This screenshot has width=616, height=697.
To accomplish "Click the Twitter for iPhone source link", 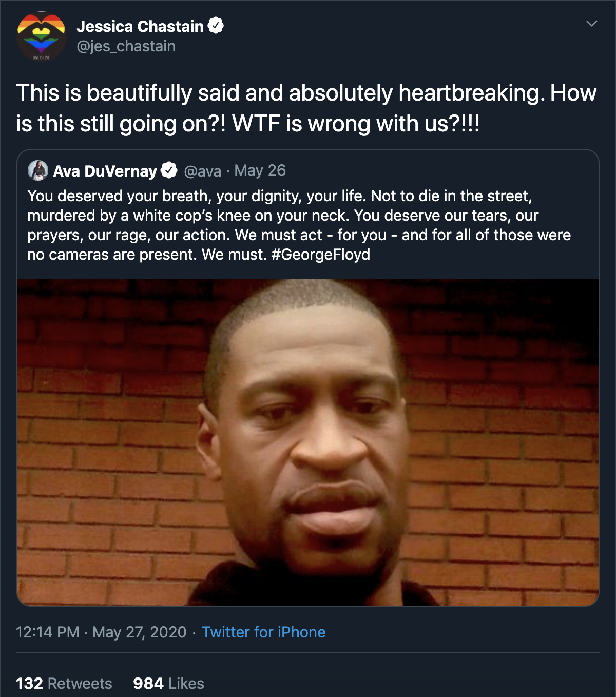I will [x=263, y=632].
